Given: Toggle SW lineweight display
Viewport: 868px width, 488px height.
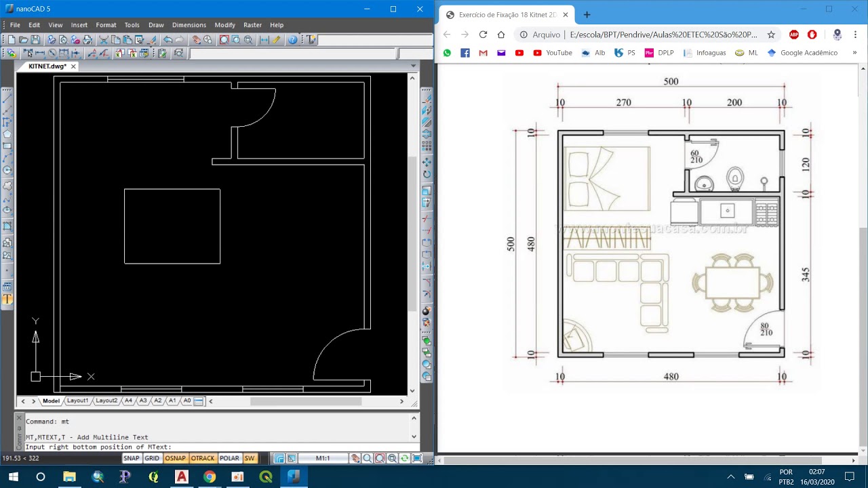Looking at the screenshot, I should coord(250,458).
